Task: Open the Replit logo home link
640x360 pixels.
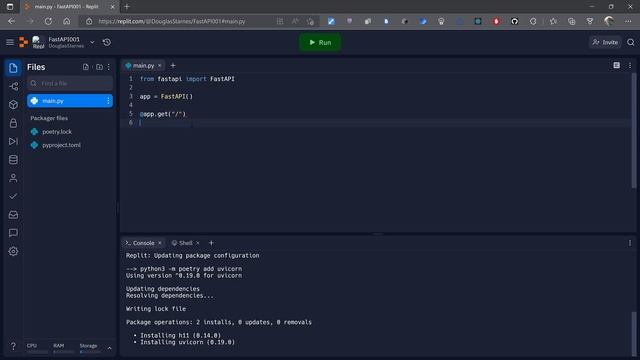Action: [24, 42]
